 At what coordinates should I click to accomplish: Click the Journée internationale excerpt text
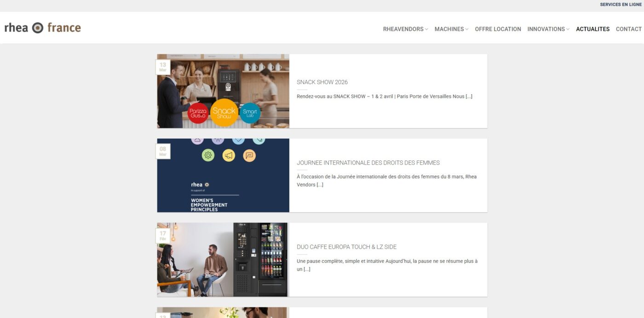pyautogui.click(x=387, y=181)
